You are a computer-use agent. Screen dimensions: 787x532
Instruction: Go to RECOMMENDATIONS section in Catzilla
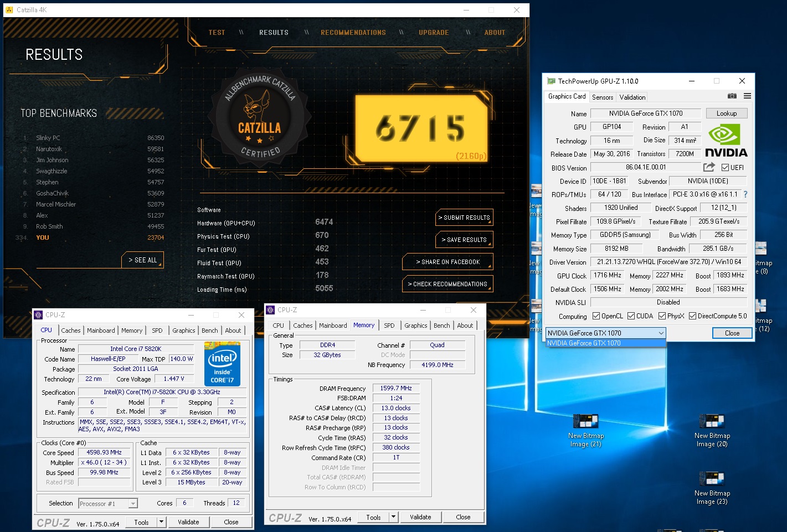coord(353,33)
